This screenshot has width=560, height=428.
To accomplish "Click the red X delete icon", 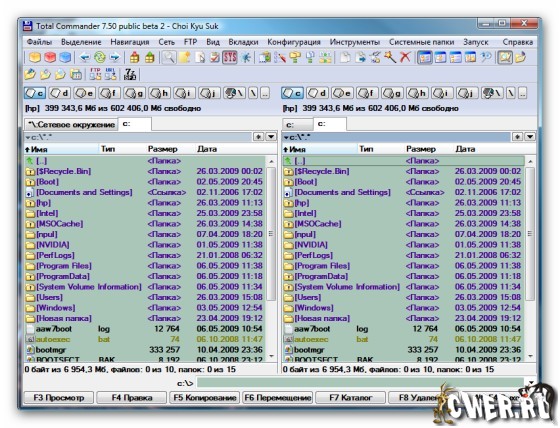I will (x=405, y=57).
